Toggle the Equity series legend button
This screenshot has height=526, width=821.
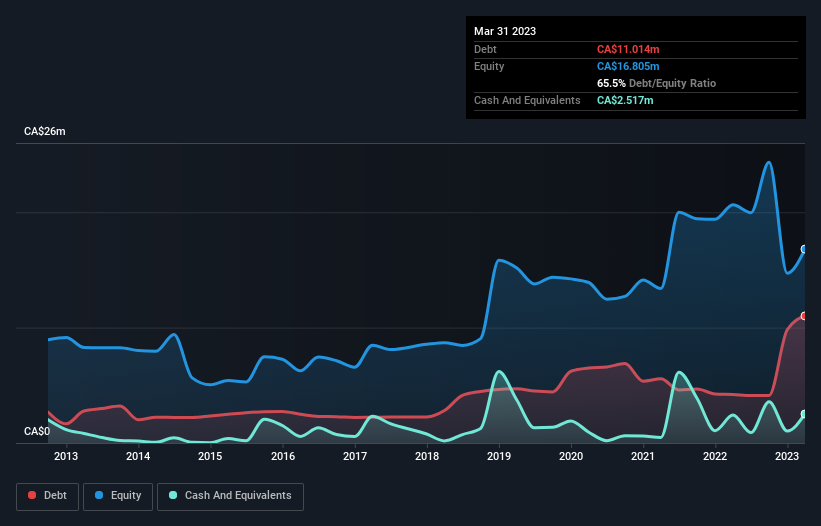(x=118, y=496)
